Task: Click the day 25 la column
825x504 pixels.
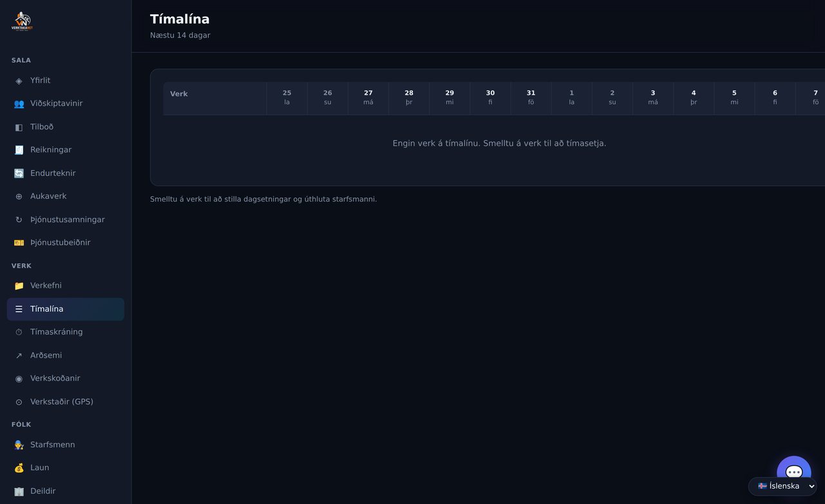Action: click(287, 98)
